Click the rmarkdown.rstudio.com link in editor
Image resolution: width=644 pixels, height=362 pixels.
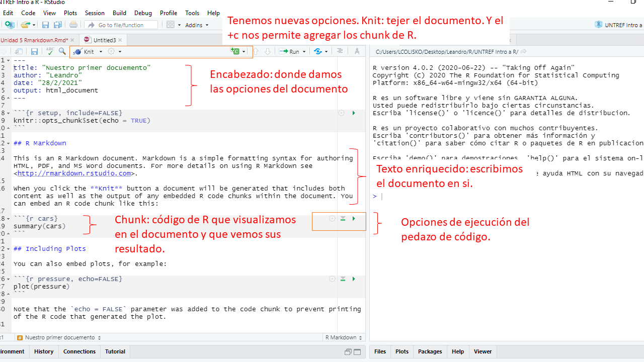pyautogui.click(x=74, y=173)
